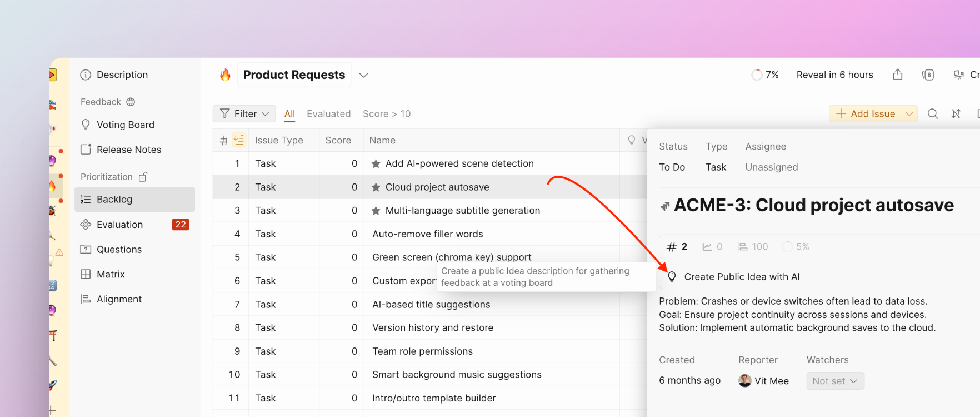Open Intro/outro template builder issue
The height and width of the screenshot is (417, 980).
[x=434, y=398]
